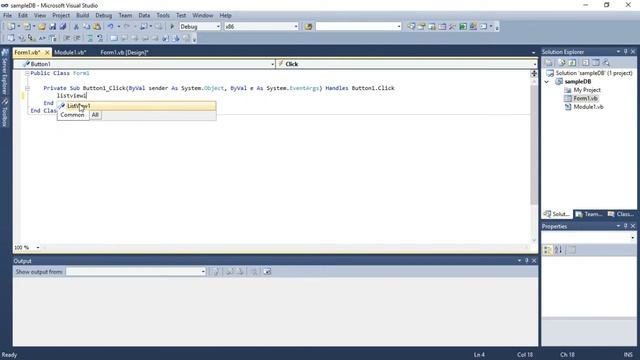Collapse the Public Class Form1 outline

tap(27, 73)
